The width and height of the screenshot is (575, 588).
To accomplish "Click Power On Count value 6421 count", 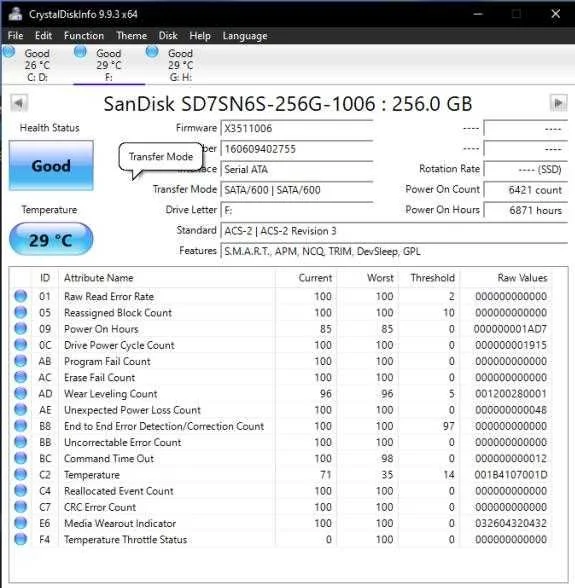I will (526, 190).
